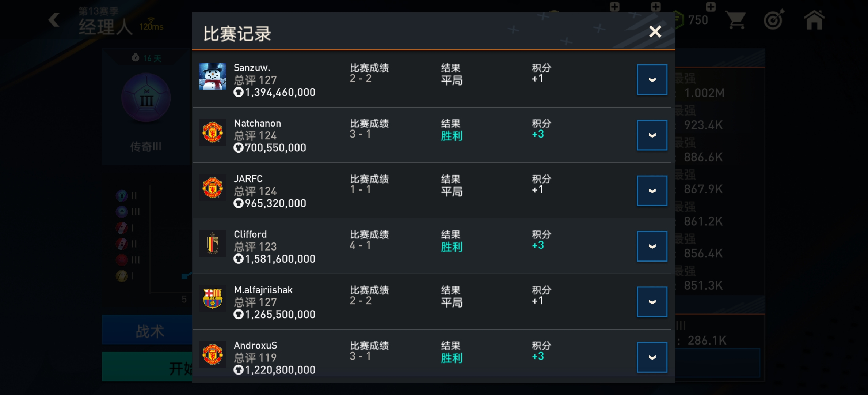Open the shopping cart store icon
The width and height of the screenshot is (868, 395).
736,20
